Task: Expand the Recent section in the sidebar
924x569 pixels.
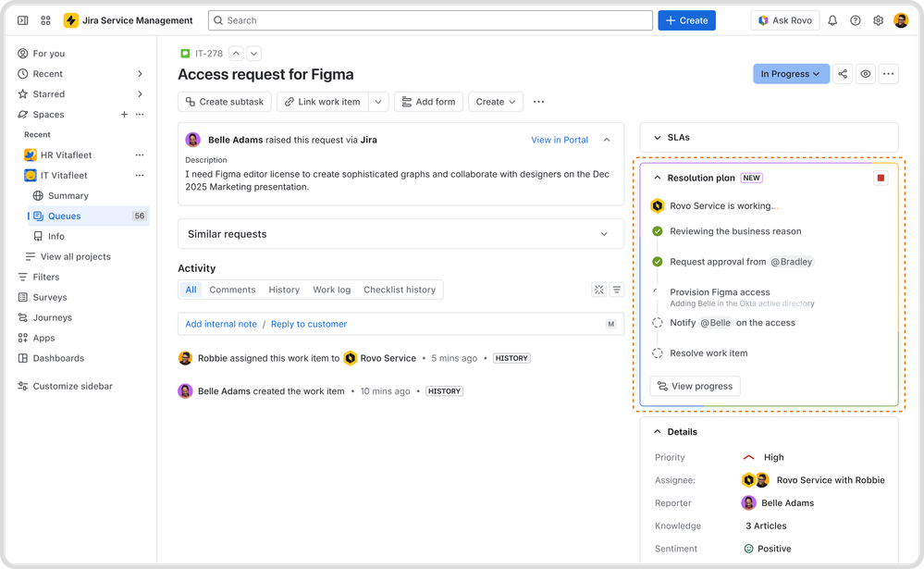Action: [x=141, y=74]
